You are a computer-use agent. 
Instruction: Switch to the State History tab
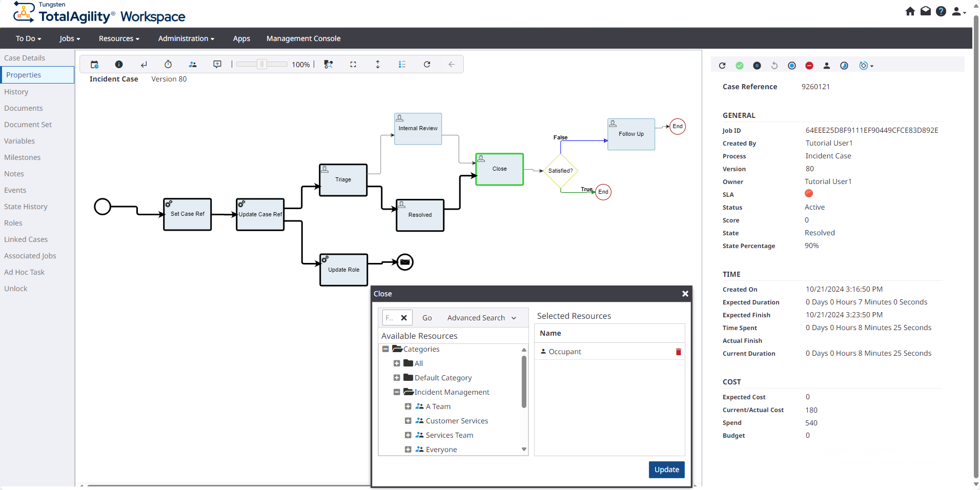[26, 207]
